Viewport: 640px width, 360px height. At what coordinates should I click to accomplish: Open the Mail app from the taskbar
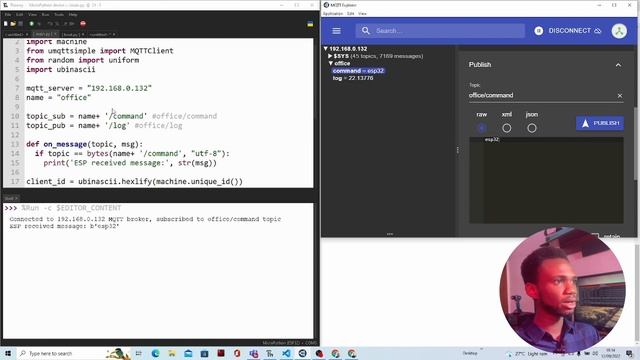coord(188,353)
